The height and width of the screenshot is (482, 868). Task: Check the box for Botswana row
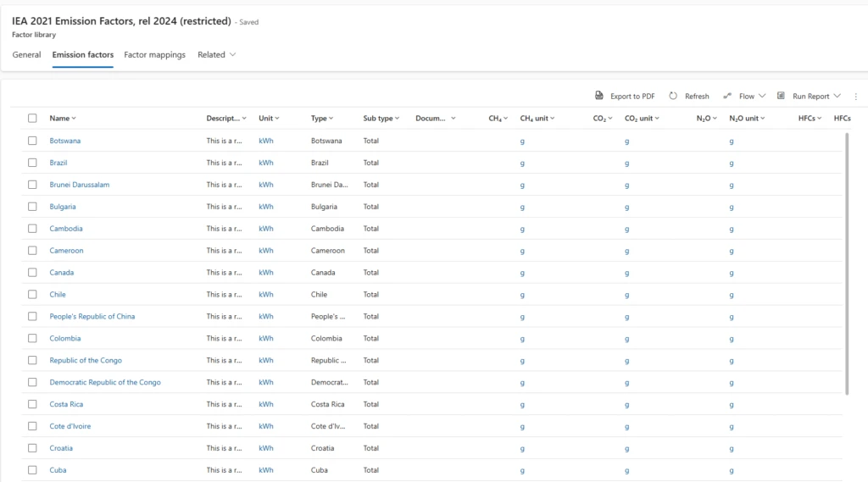point(32,141)
